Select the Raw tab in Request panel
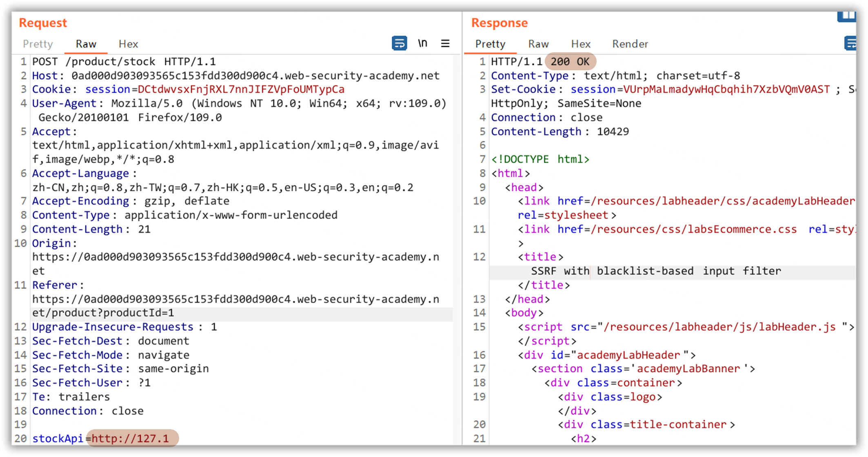The width and height of the screenshot is (868, 457). pos(86,44)
